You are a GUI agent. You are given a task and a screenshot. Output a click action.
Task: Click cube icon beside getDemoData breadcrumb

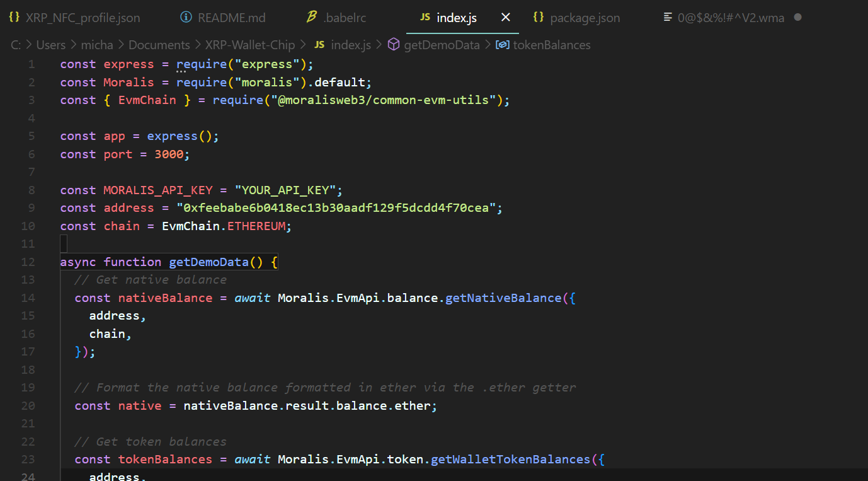[394, 45]
